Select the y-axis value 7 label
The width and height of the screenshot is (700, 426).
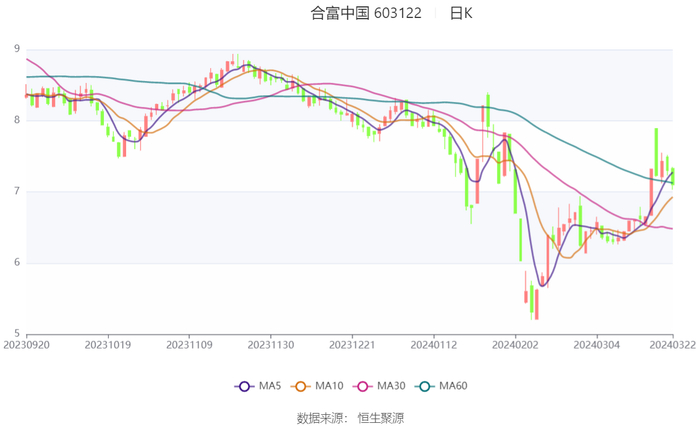(x=16, y=191)
